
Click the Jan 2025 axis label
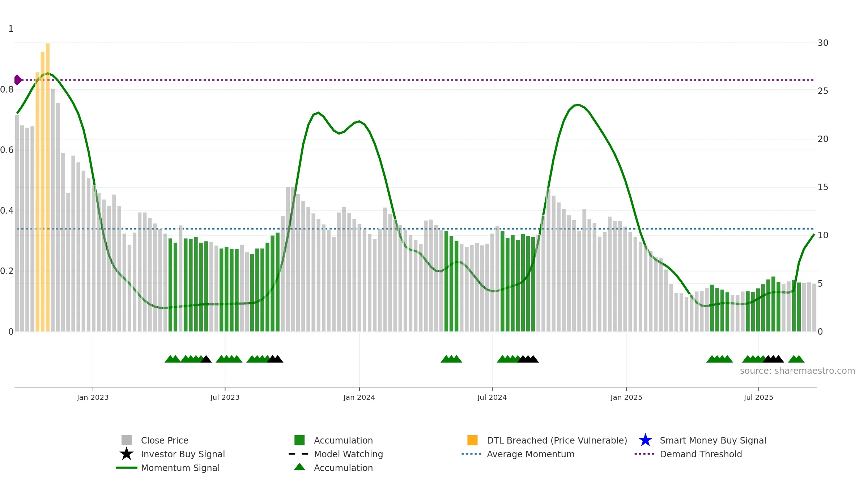626,397
